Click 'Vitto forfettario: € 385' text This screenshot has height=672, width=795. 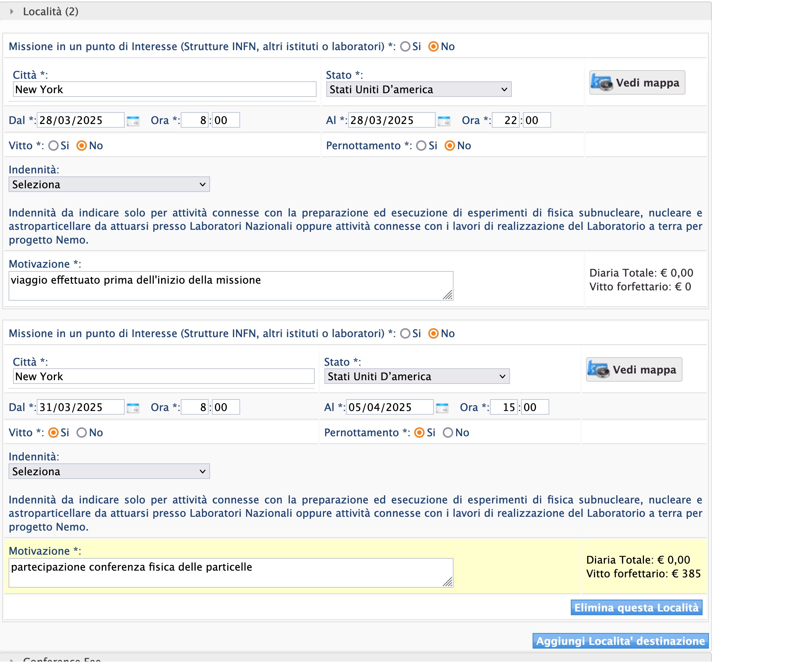(643, 574)
